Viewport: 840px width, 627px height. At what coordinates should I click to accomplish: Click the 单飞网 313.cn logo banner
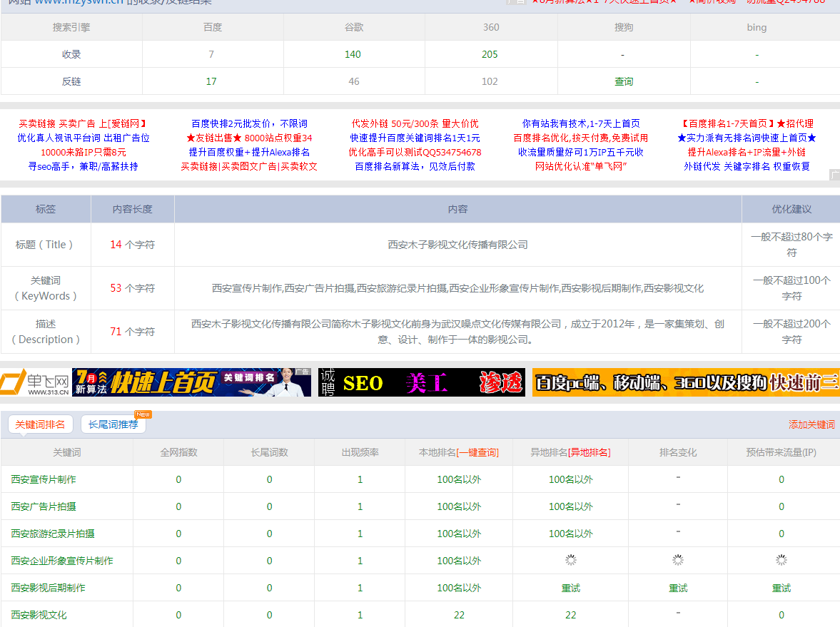pyautogui.click(x=36, y=383)
